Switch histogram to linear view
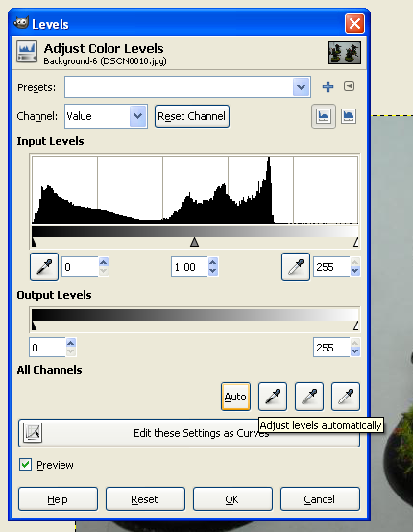Screen dimensions: 413x532 click(324, 116)
